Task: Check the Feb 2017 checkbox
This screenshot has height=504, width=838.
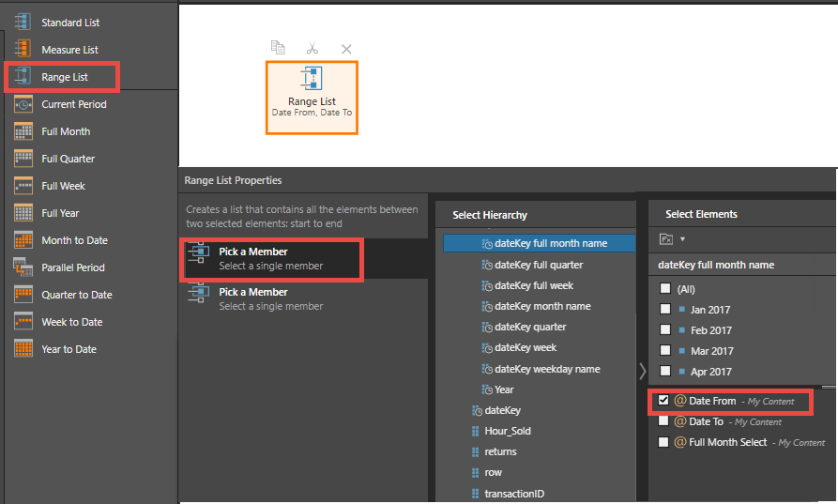Action: tap(664, 329)
